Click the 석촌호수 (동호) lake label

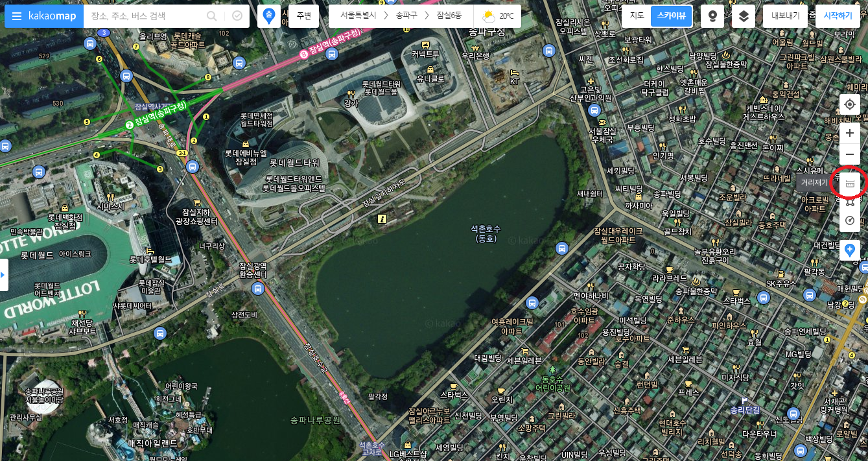(486, 234)
